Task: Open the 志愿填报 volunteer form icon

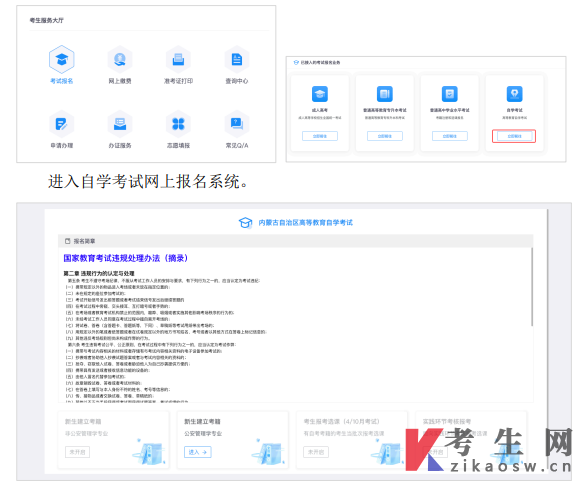Action: (178, 124)
